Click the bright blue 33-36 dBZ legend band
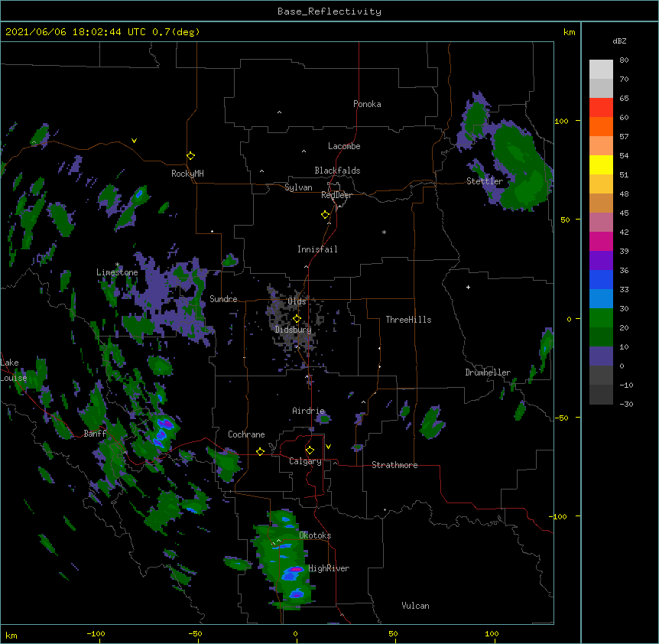This screenshot has height=644, width=659. click(601, 279)
